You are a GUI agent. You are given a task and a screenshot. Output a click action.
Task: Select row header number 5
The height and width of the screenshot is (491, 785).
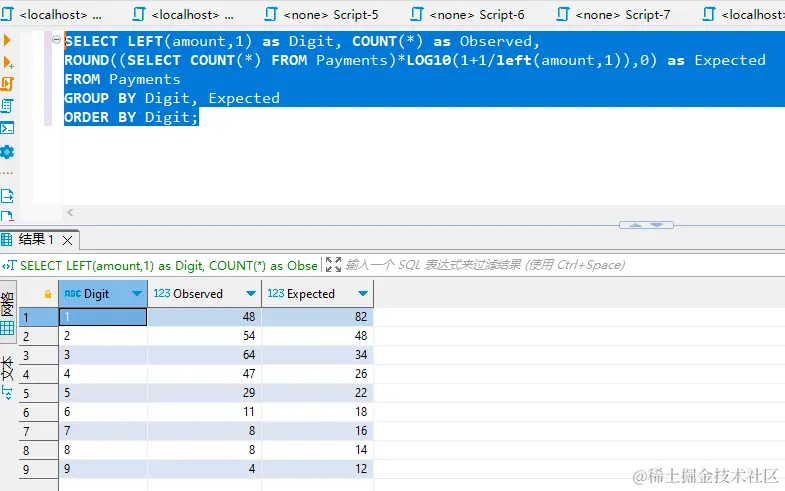coord(39,393)
